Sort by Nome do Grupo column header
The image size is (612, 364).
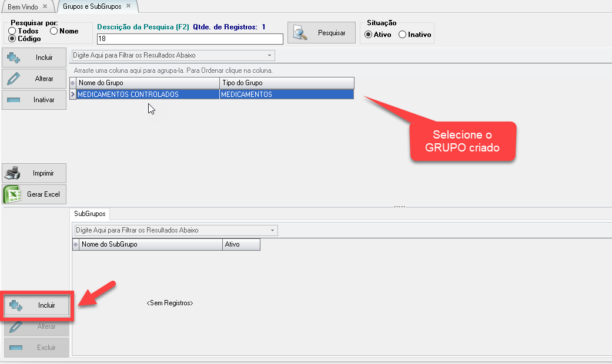[x=148, y=83]
